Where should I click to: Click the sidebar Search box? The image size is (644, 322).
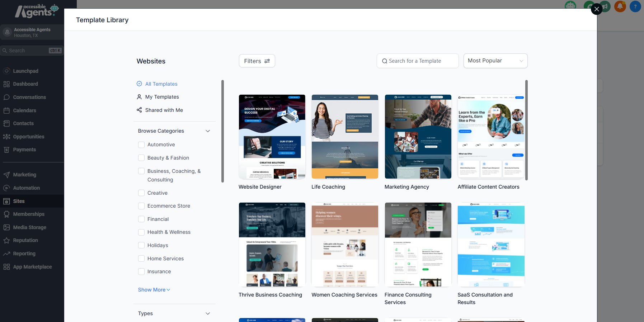[32, 51]
